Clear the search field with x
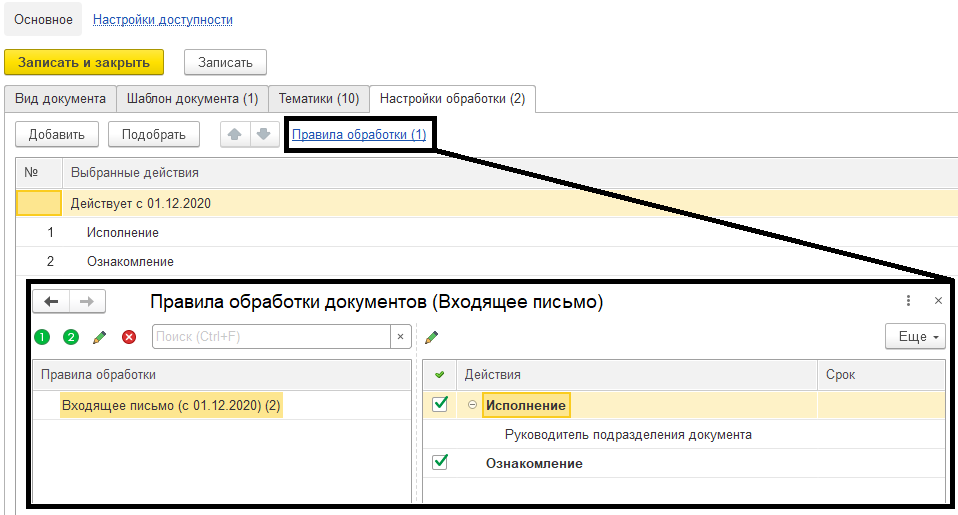This screenshot has height=515, width=958. tap(400, 337)
